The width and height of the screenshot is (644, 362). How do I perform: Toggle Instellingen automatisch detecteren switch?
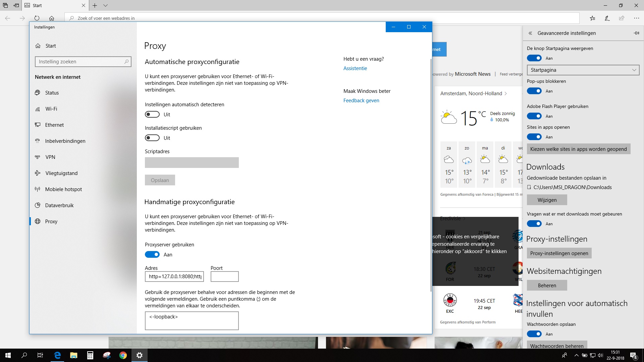point(152,114)
